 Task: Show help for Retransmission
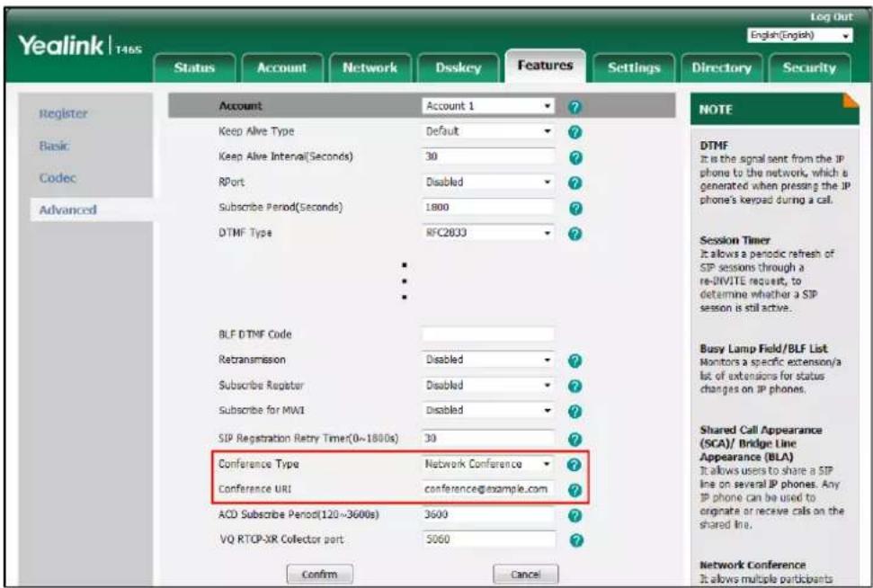click(575, 361)
